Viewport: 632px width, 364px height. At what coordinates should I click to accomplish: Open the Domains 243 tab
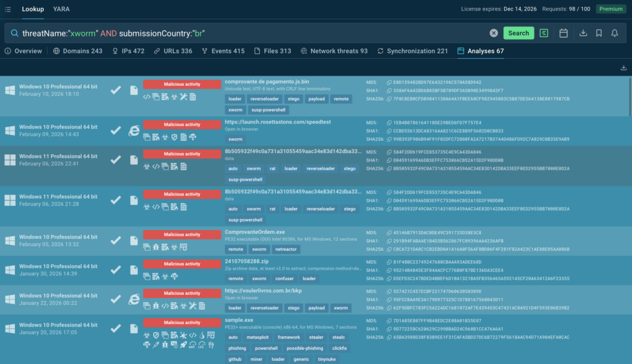point(78,51)
